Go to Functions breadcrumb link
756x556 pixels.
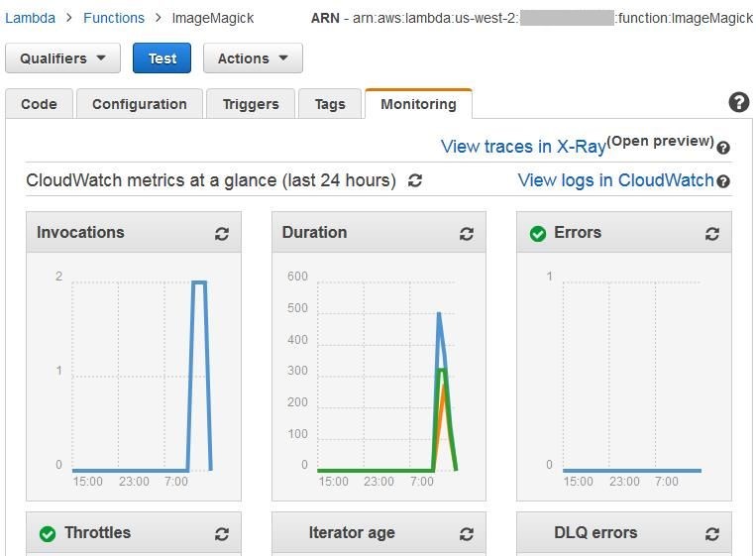(114, 18)
